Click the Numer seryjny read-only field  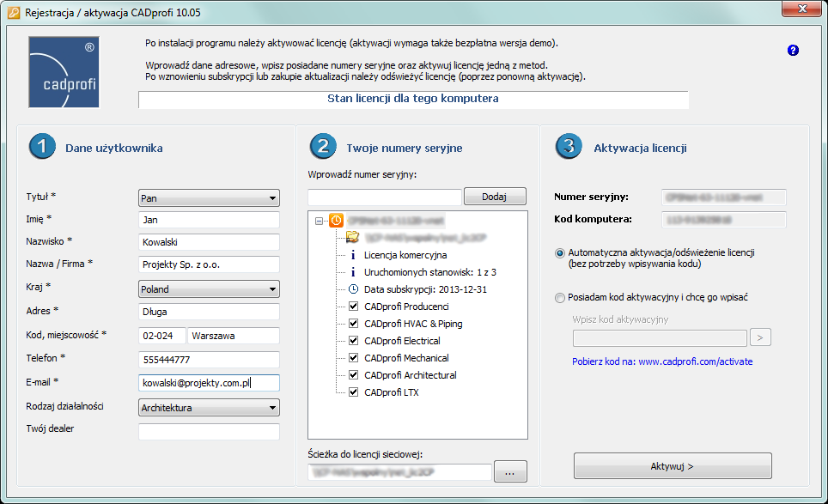click(x=724, y=197)
